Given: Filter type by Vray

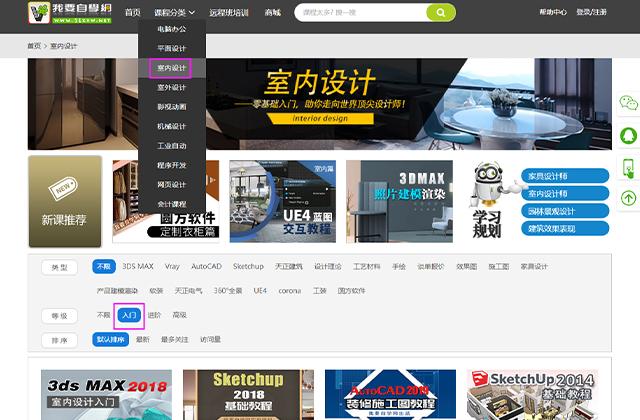Looking at the screenshot, I should (172, 266).
